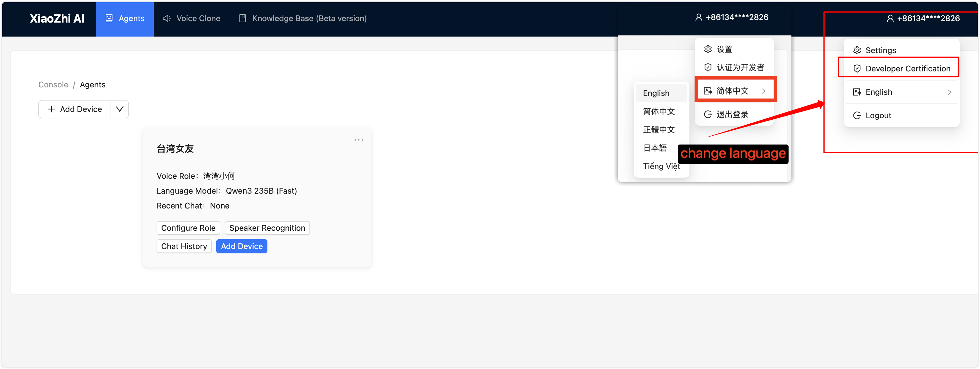Choose 正體中文 in language list

point(661,130)
